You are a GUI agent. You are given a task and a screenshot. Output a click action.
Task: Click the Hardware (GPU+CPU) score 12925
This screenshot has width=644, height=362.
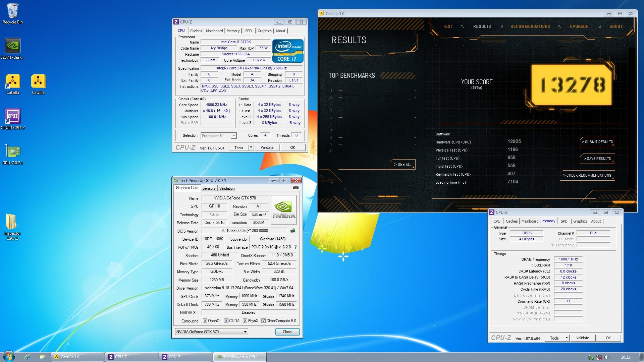(x=514, y=141)
